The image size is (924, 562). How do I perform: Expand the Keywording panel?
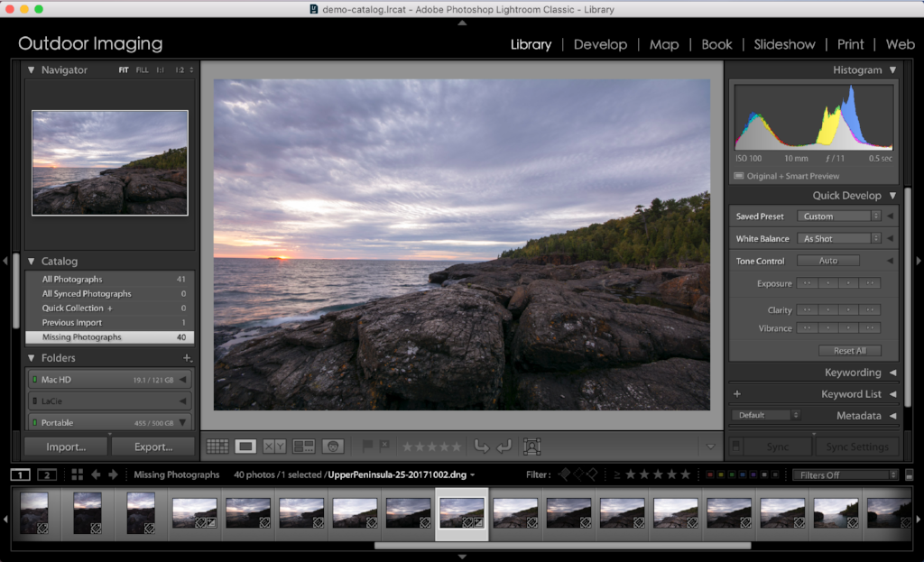pos(892,373)
